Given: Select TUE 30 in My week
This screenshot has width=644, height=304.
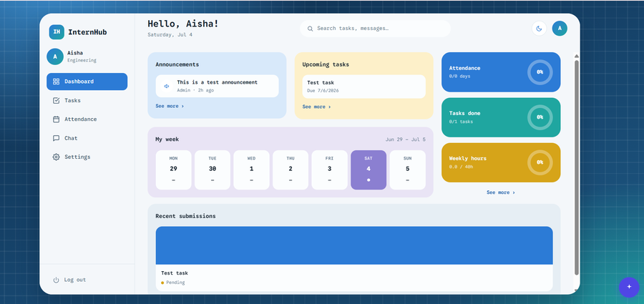Looking at the screenshot, I should (213, 170).
